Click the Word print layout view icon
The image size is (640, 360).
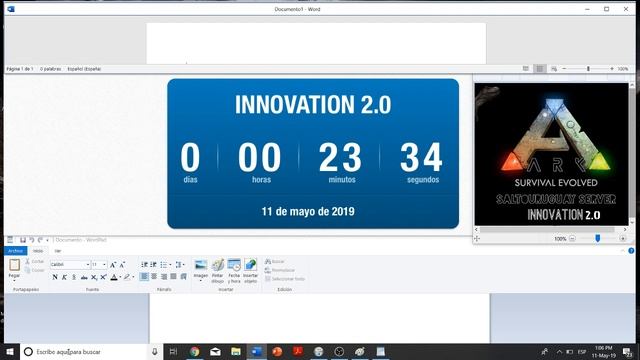pyautogui.click(x=540, y=69)
